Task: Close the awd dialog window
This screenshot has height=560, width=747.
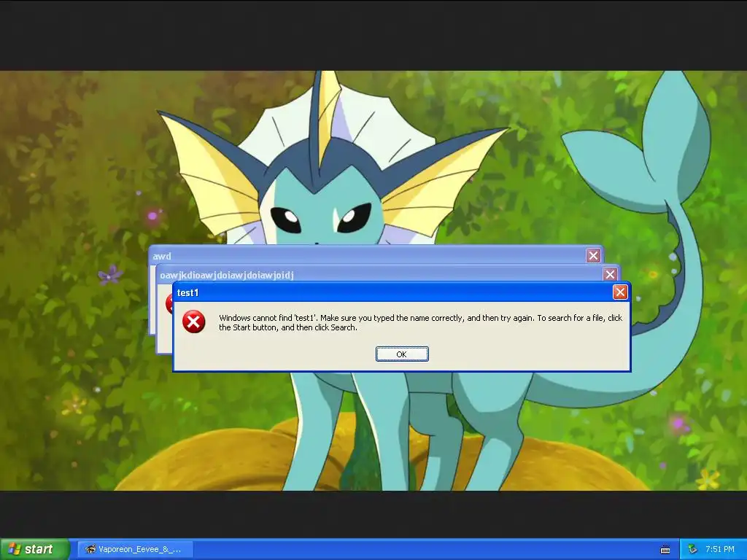Action: (x=593, y=256)
